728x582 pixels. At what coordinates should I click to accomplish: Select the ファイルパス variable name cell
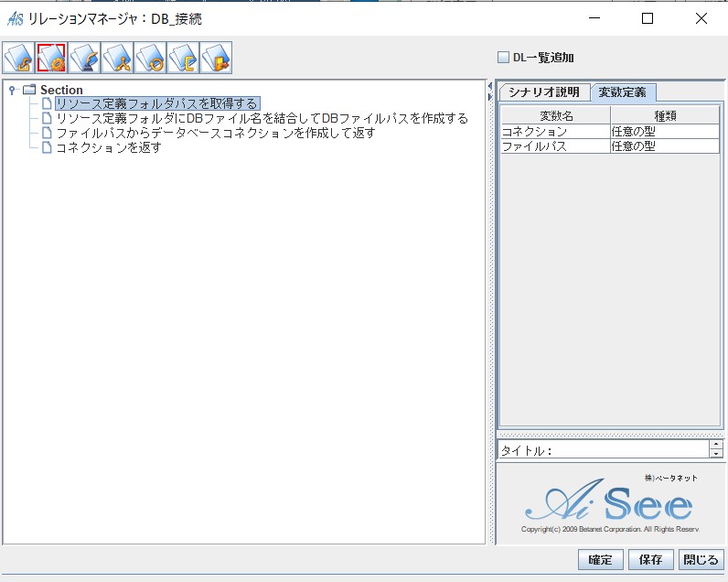tap(556, 146)
